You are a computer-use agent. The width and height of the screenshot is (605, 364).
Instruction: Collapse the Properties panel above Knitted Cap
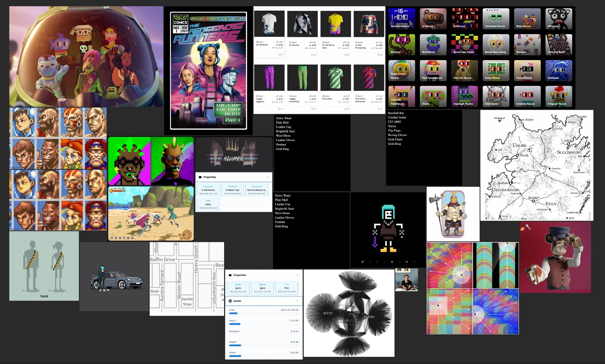[x=267, y=177]
